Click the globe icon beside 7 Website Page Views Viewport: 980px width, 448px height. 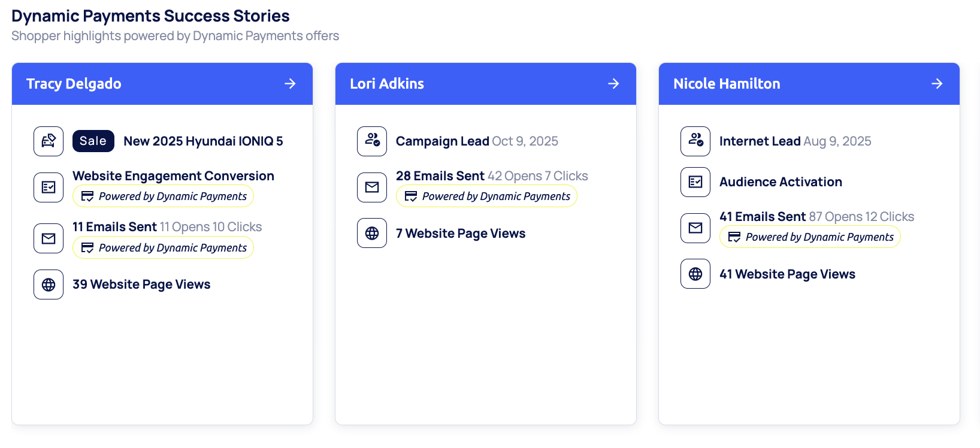372,233
